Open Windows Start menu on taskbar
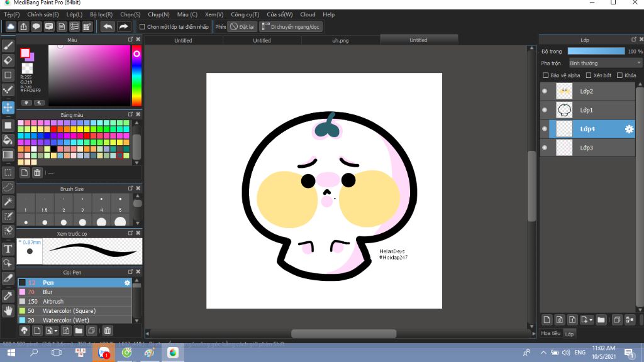The width and height of the screenshot is (644, 362). [11, 353]
